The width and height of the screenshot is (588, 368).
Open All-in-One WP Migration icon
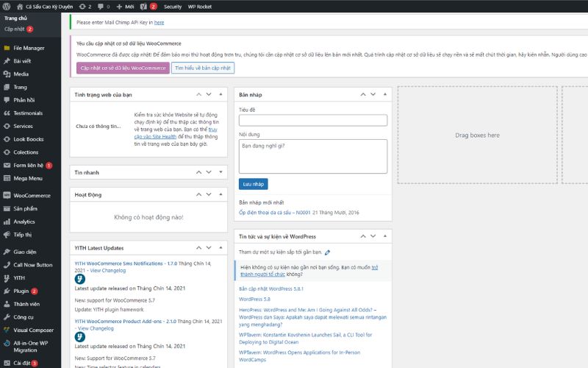coord(7,343)
